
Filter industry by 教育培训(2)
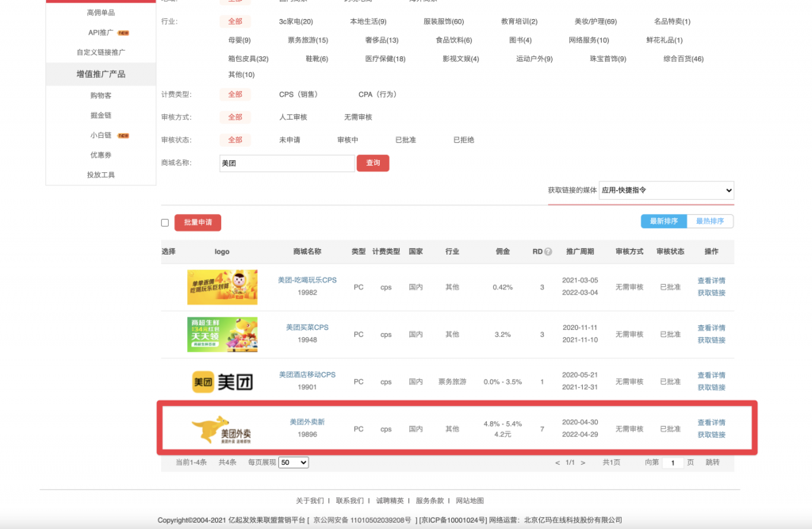click(x=519, y=21)
